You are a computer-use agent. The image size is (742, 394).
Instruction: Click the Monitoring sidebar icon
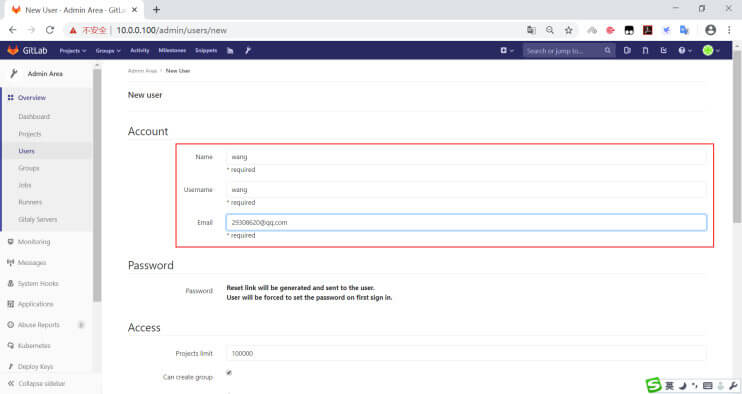[10, 242]
